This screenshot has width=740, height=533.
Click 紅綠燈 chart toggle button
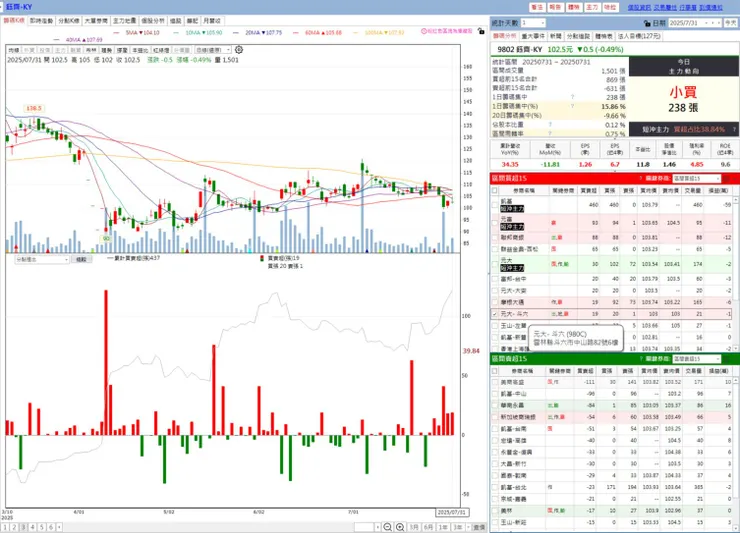click(160, 50)
